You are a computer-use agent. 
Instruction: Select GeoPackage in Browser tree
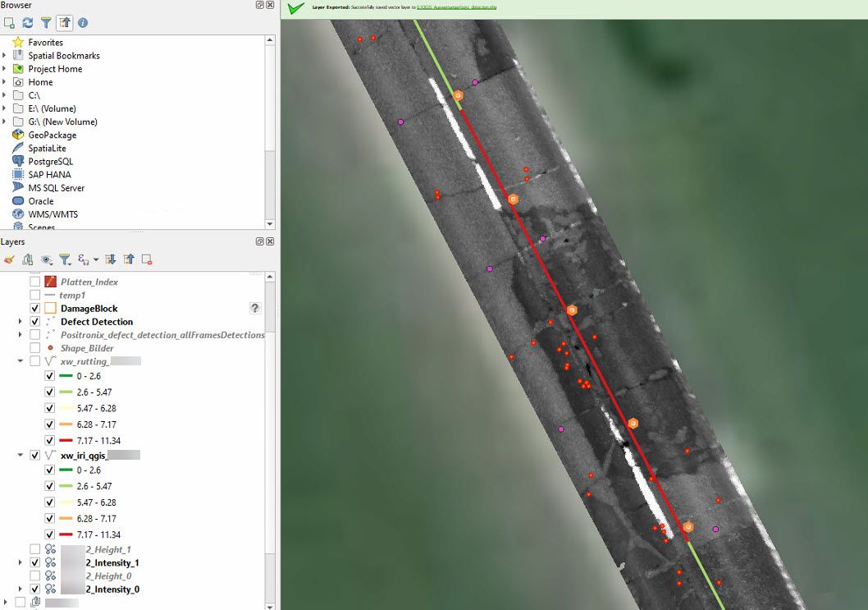click(53, 135)
